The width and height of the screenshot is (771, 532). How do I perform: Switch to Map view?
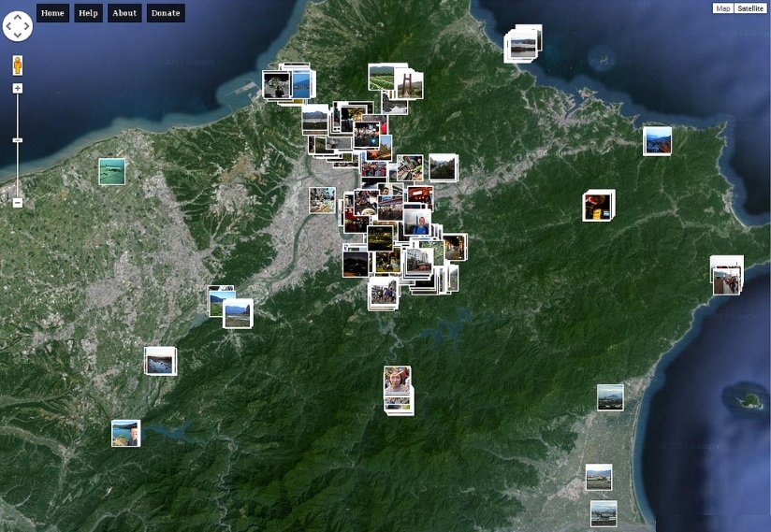722,8
